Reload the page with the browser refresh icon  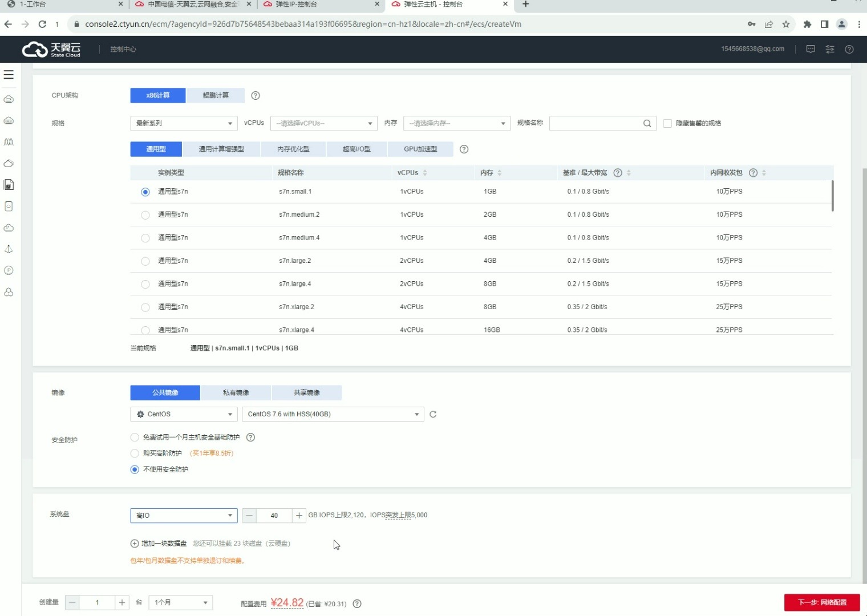coord(42,24)
